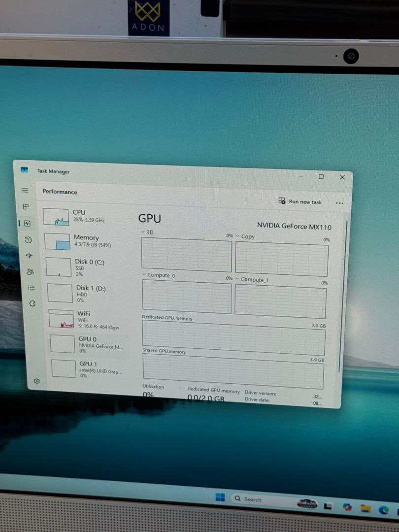Click the Driver version label text
This screenshot has width=399, height=532.
(261, 393)
